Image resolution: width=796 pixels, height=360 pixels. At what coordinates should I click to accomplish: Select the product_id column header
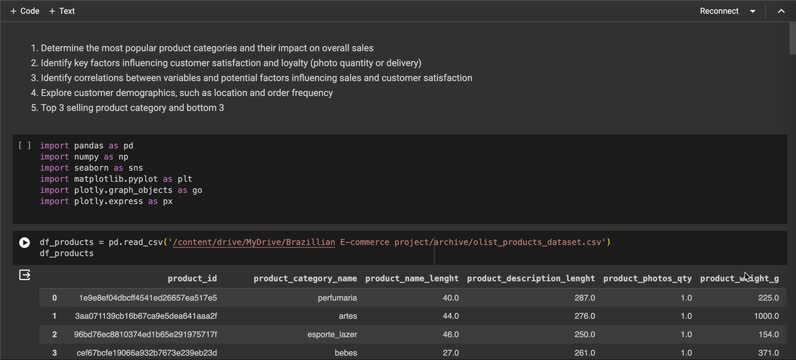pyautogui.click(x=192, y=278)
